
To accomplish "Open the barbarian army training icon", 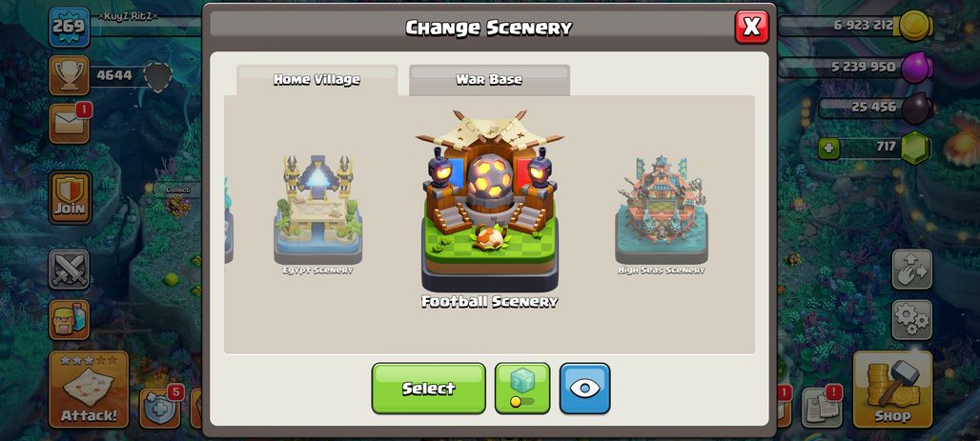I will 70,320.
